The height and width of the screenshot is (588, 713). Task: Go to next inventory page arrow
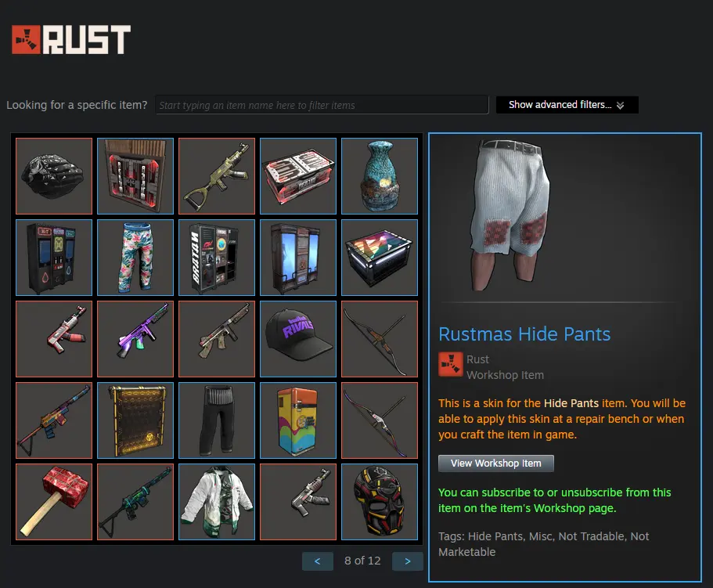[408, 561]
